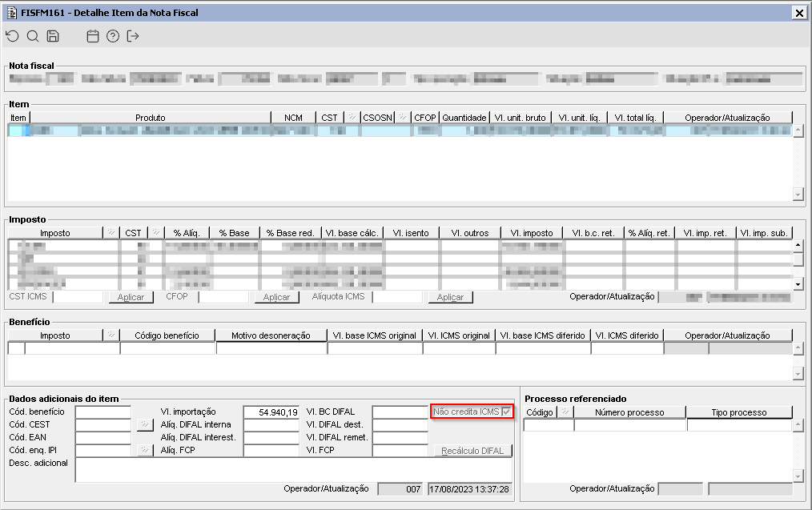Click the Vl. base cálc. column header
Screen dimensions: 812x510
click(352, 233)
